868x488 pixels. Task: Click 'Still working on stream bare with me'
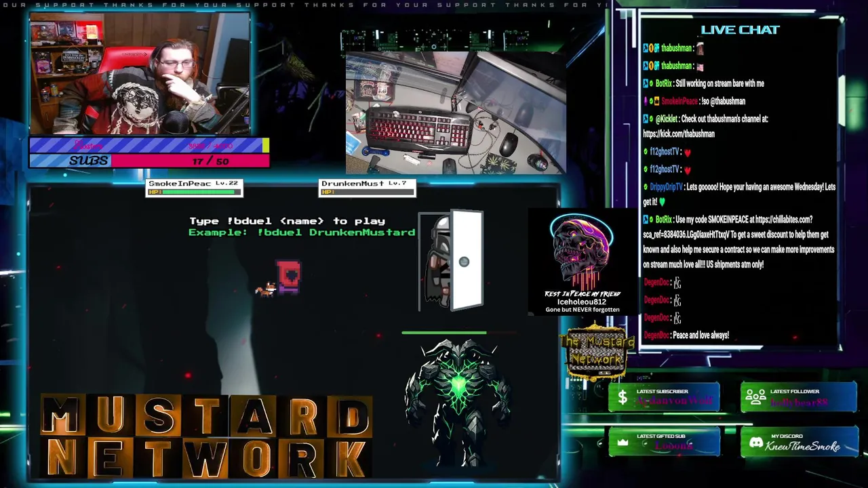pos(719,83)
